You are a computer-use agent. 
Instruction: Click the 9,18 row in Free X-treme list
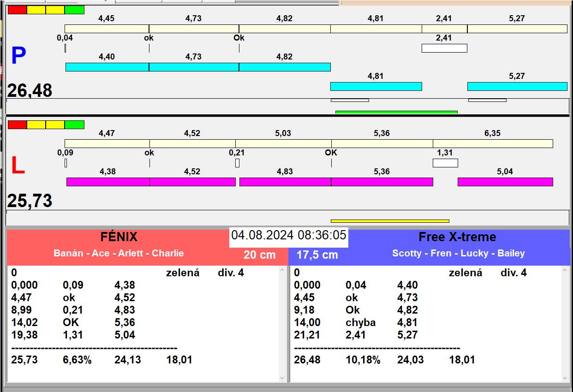click(x=356, y=310)
